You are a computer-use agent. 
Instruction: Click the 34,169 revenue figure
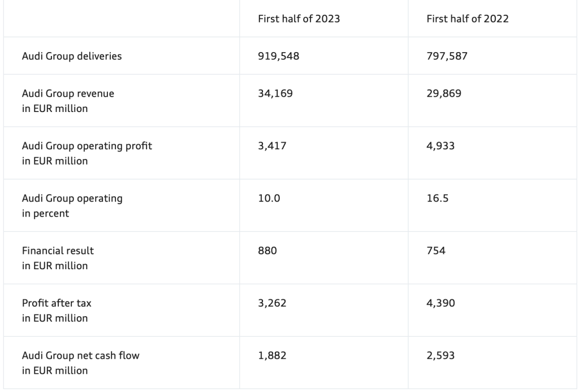click(275, 93)
